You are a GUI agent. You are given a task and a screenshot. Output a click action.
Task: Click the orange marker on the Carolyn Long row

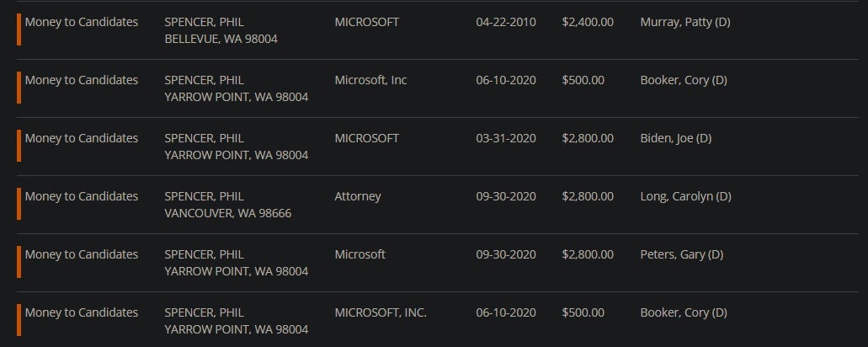[x=19, y=204]
